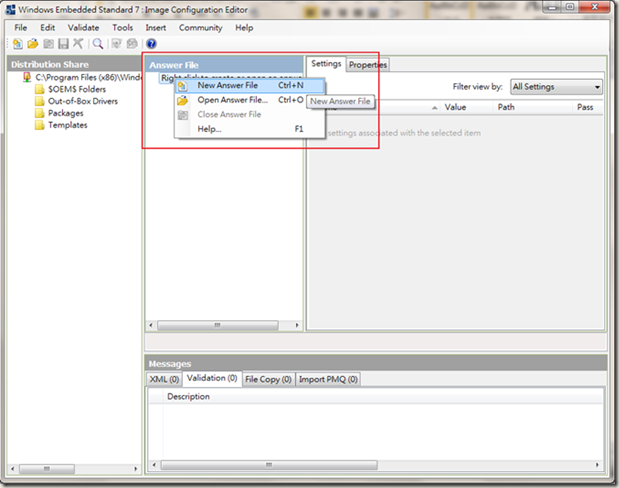
Task: Click the Distribution Share horizontal scrollbar thumb
Action: click(47, 469)
